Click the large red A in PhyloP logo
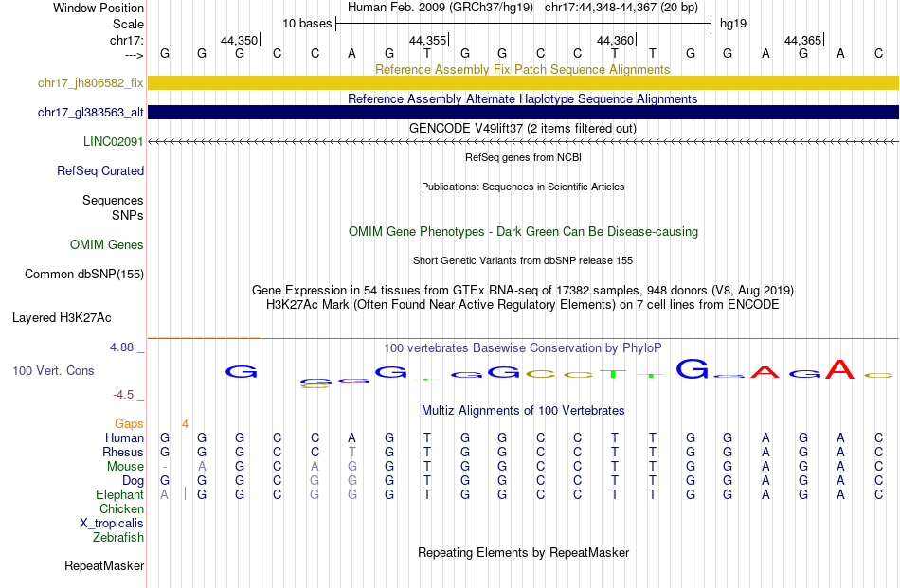 point(839,369)
